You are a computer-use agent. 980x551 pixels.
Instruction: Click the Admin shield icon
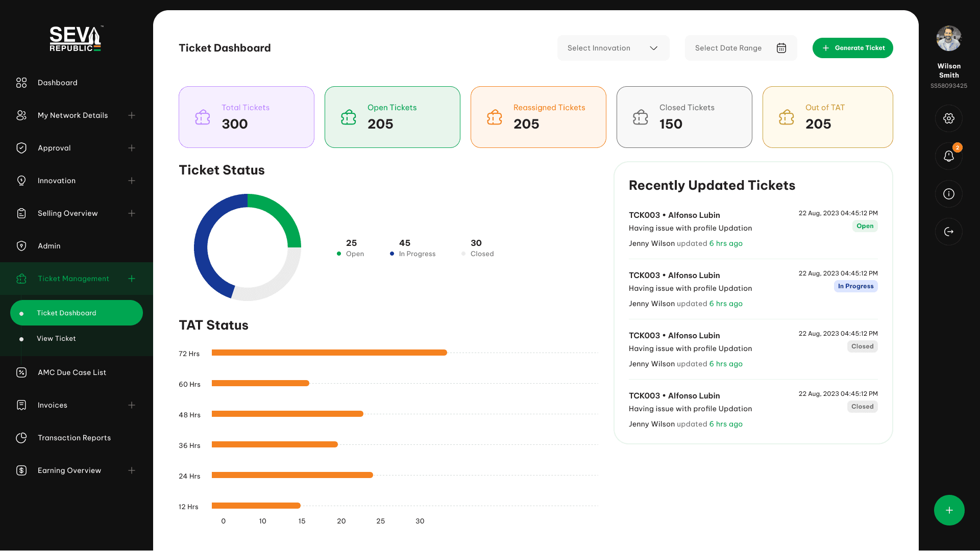21,246
